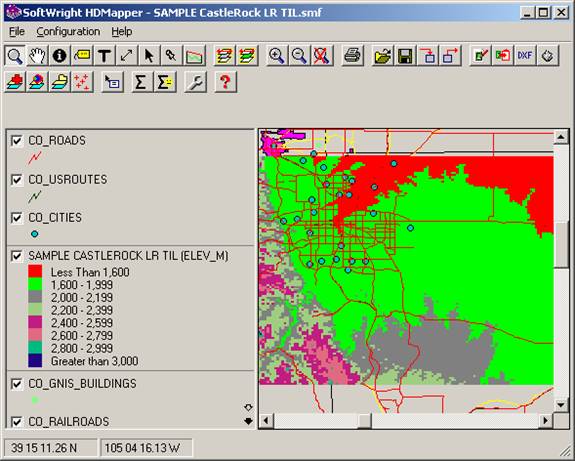575x461 pixels.
Task: Click the map's horizontal scrollbar right arrow
Action: (x=546, y=420)
